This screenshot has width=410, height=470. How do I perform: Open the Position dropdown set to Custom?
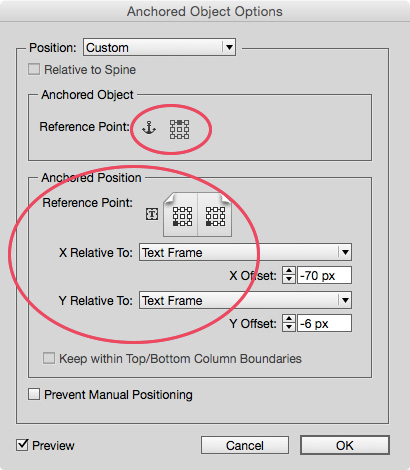[160, 47]
